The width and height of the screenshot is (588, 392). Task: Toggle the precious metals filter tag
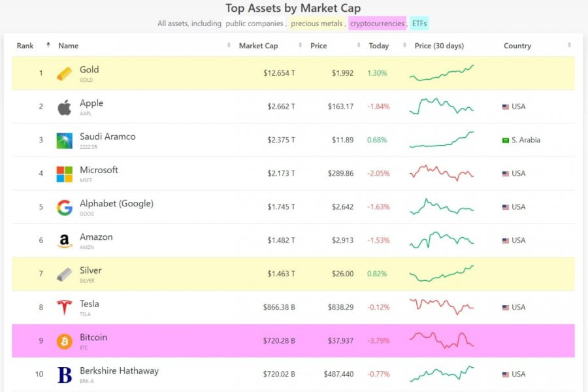(316, 24)
